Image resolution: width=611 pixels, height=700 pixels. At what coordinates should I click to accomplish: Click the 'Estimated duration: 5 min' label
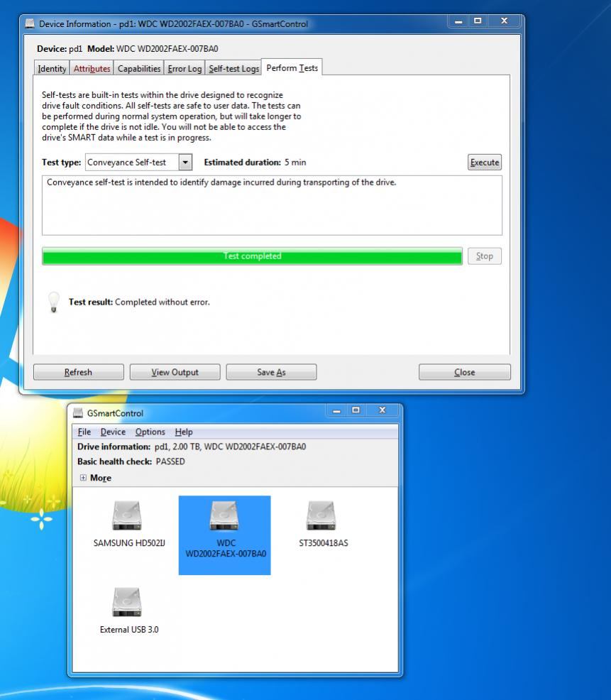255,163
